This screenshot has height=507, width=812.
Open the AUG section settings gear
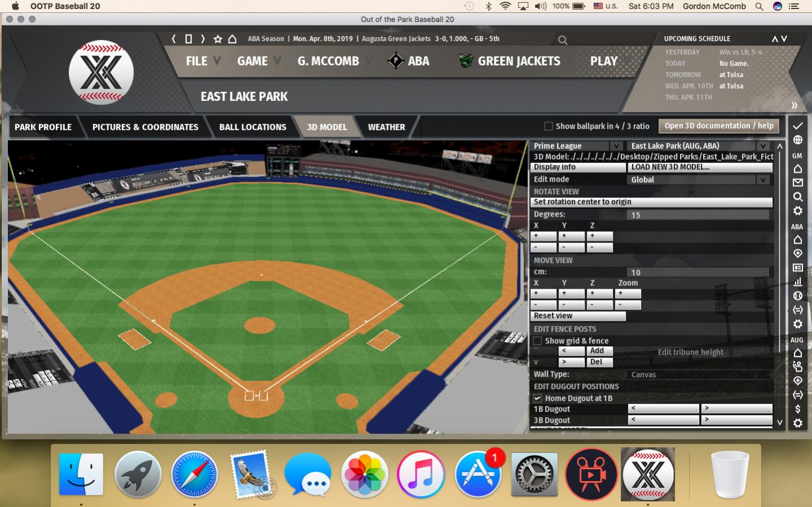tap(797, 423)
